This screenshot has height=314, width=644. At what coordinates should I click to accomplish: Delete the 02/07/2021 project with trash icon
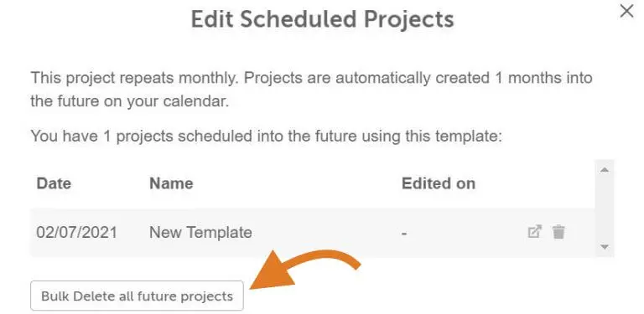(558, 232)
